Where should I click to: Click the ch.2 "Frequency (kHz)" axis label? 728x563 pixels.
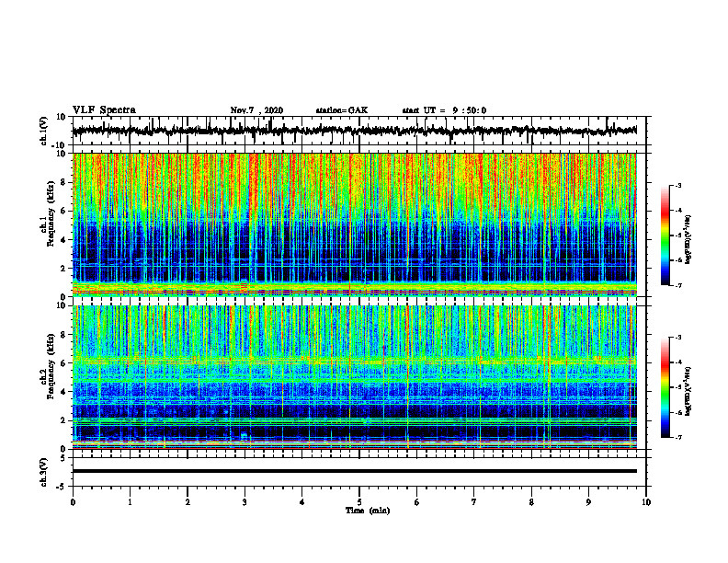pos(51,366)
